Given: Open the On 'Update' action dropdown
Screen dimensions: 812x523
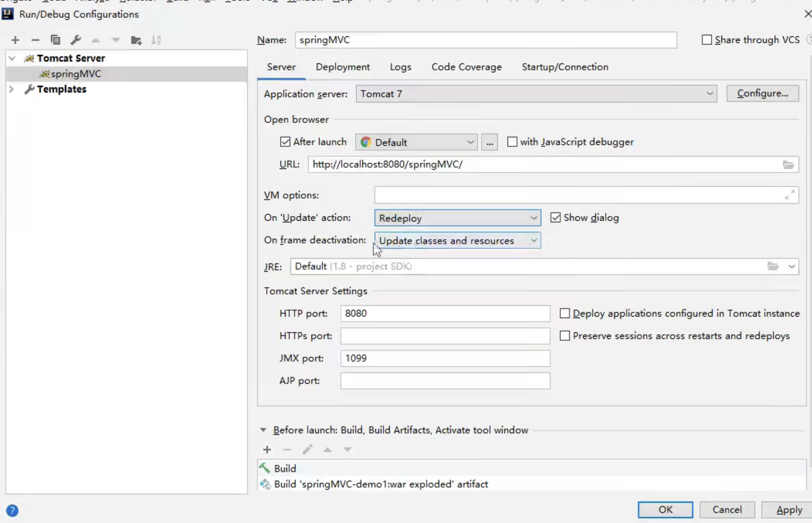Looking at the screenshot, I should [457, 218].
